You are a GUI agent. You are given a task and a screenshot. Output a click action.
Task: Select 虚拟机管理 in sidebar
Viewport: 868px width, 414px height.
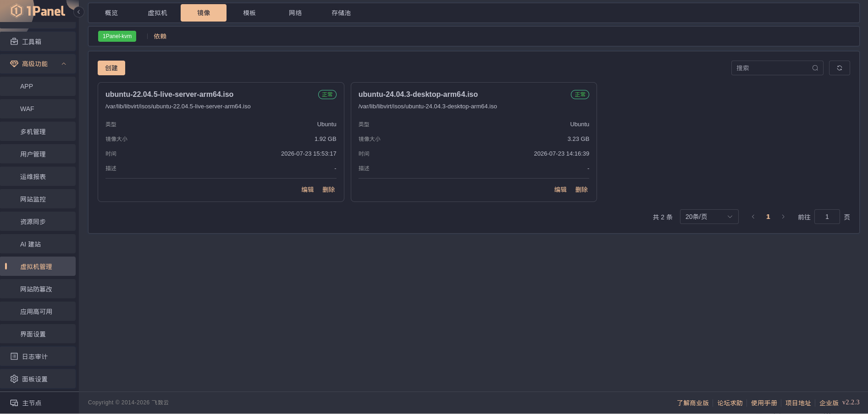tap(38, 266)
